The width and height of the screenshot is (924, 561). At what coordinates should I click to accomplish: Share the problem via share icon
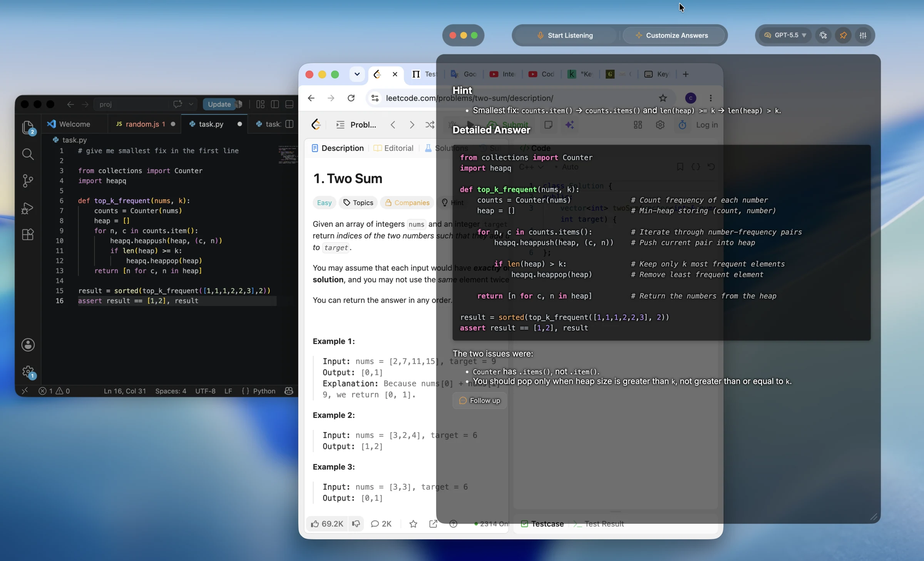433,524
